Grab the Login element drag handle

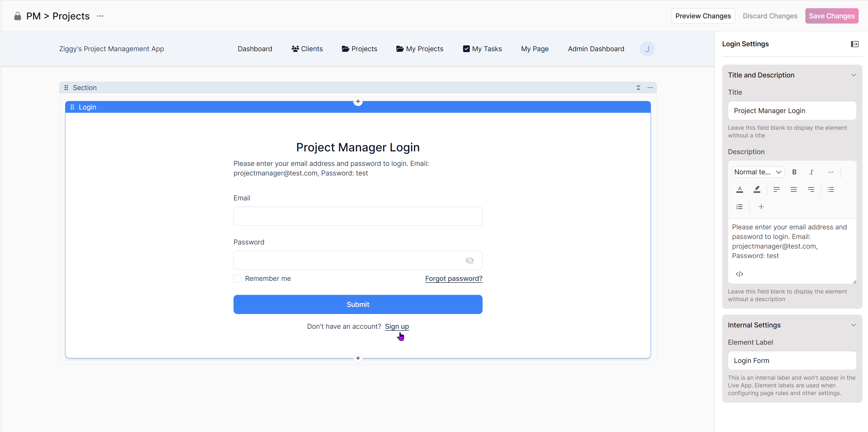tap(72, 107)
